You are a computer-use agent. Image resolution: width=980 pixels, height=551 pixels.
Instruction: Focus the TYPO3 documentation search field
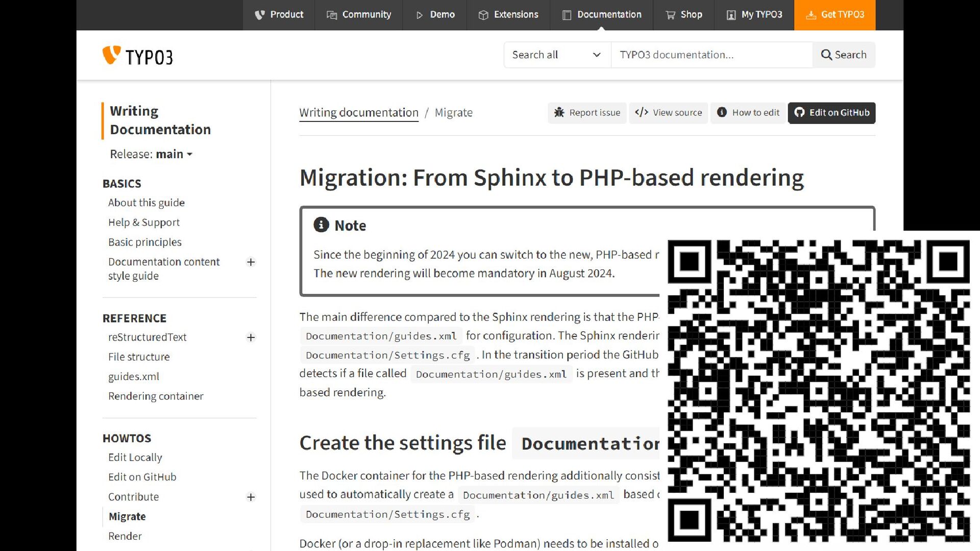point(712,55)
